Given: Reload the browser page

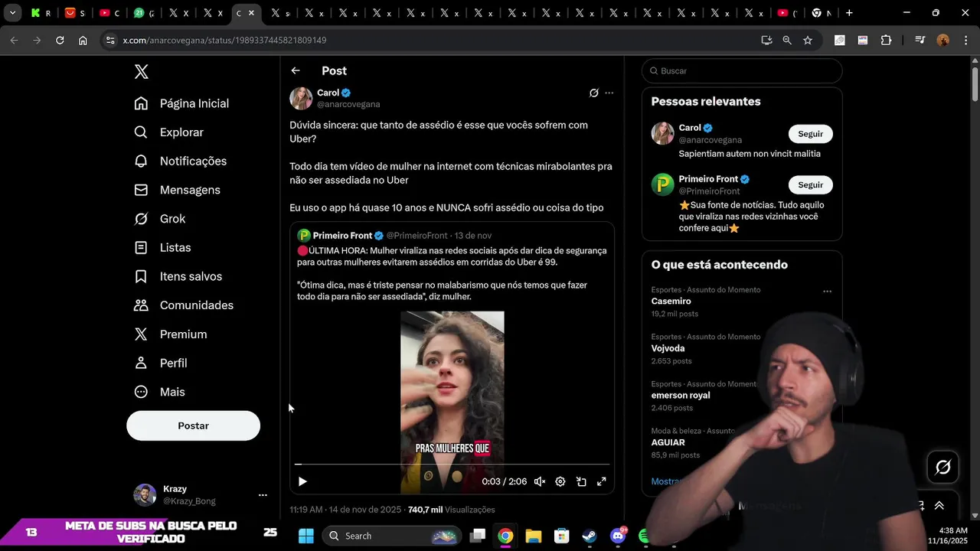Looking at the screenshot, I should point(60,41).
